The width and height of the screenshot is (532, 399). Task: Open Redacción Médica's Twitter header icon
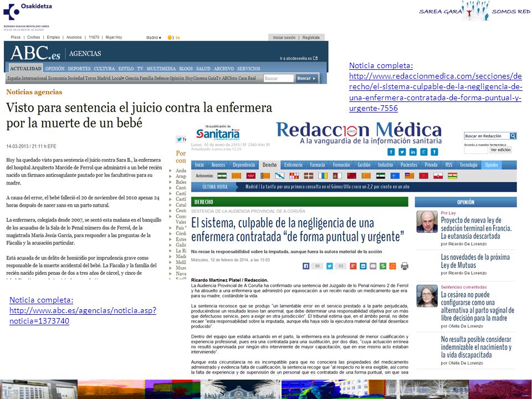pyautogui.click(x=402, y=152)
